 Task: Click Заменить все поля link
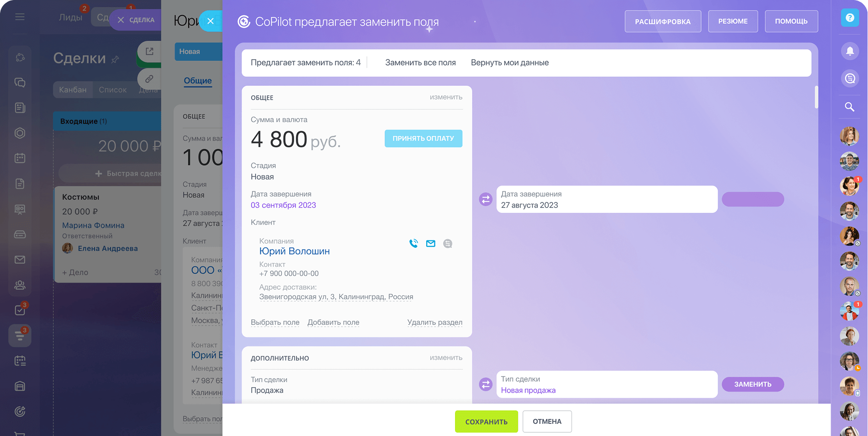point(420,63)
